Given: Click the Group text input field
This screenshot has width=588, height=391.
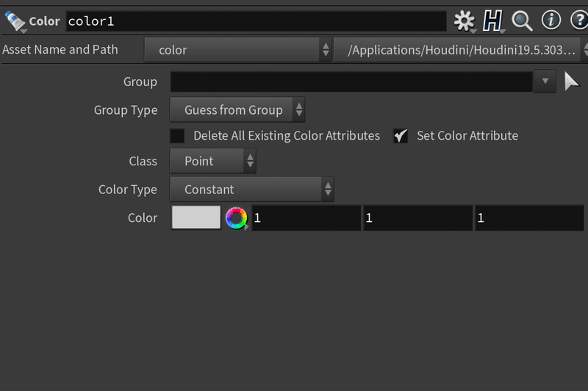Looking at the screenshot, I should click(x=351, y=82).
